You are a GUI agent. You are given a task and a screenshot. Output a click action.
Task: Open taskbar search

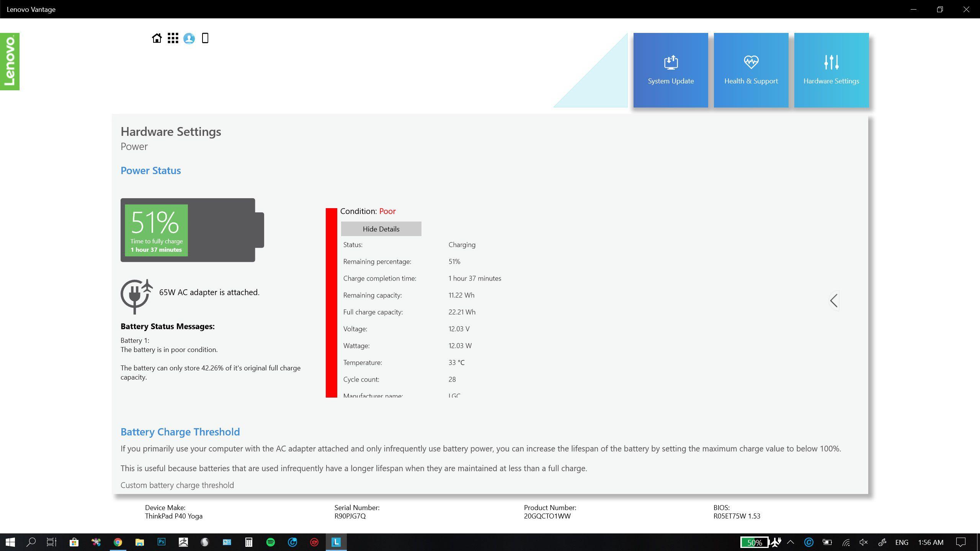point(31,542)
